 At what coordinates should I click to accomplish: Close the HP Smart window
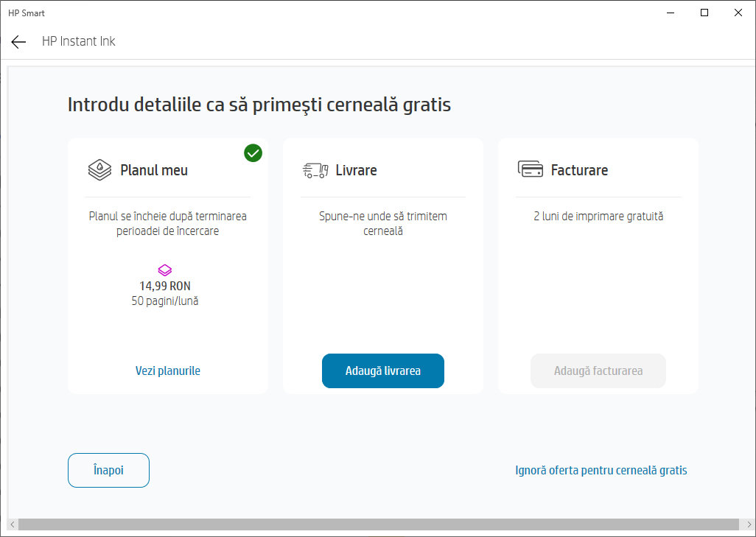pos(738,13)
